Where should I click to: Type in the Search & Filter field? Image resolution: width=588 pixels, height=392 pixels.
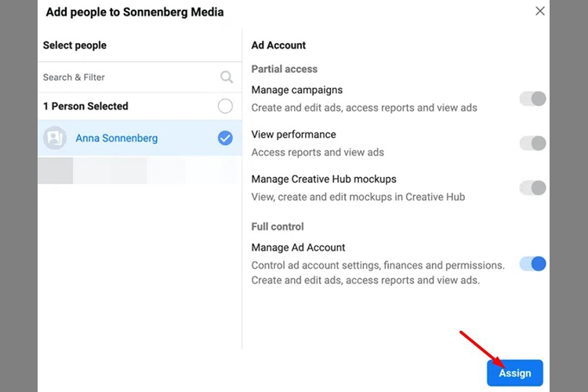point(125,77)
